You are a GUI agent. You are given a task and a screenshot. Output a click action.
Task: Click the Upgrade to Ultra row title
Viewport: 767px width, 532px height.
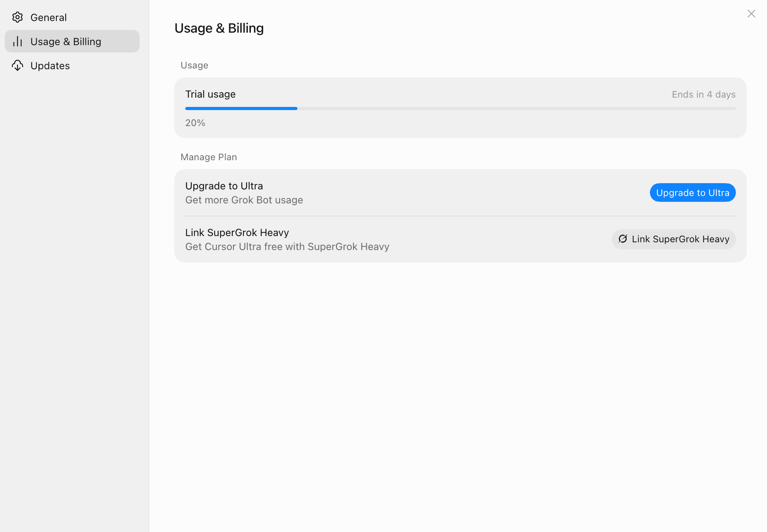click(x=224, y=186)
